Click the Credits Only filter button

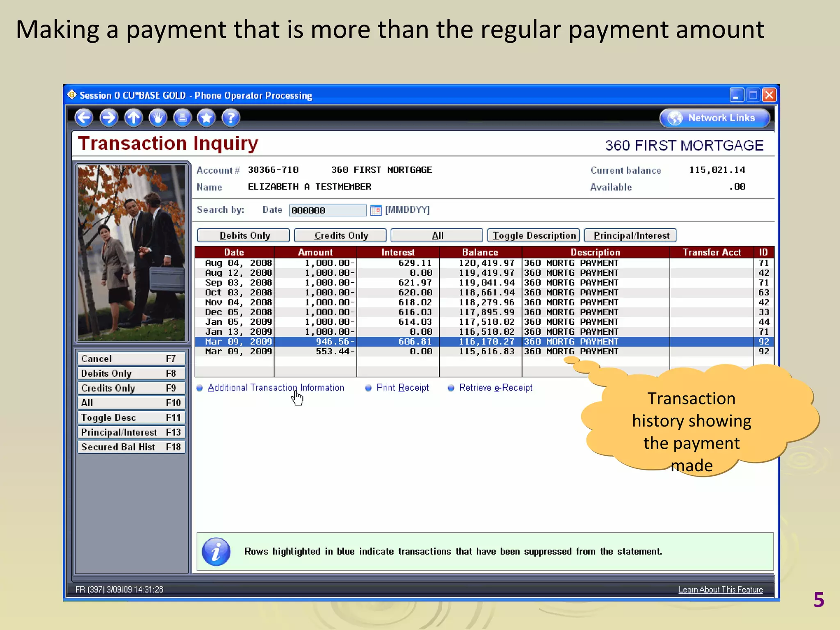[340, 235]
